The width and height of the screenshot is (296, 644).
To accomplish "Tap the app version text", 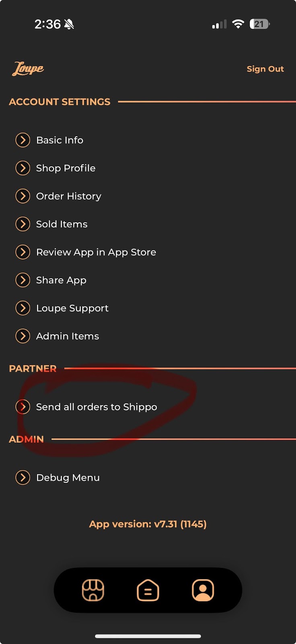I will pos(148,524).
